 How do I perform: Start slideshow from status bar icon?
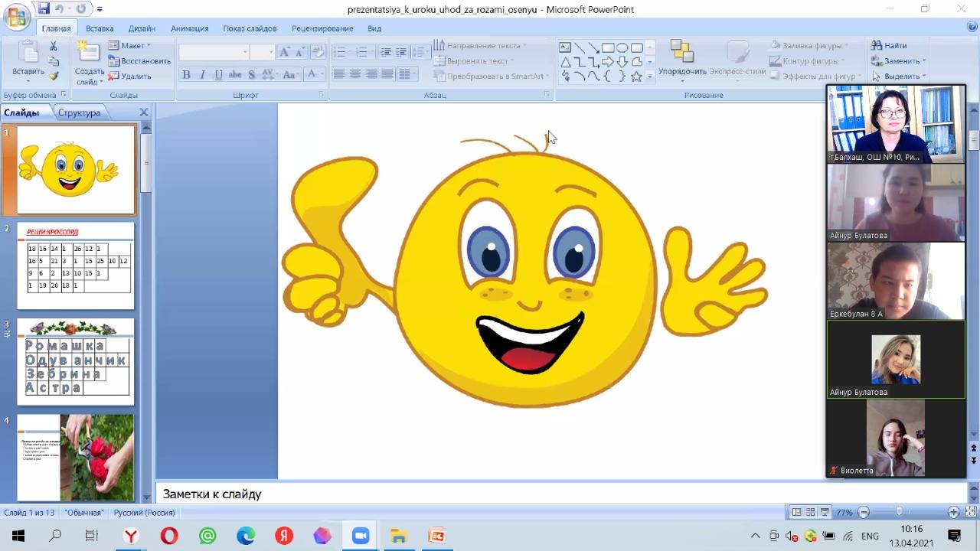(825, 513)
